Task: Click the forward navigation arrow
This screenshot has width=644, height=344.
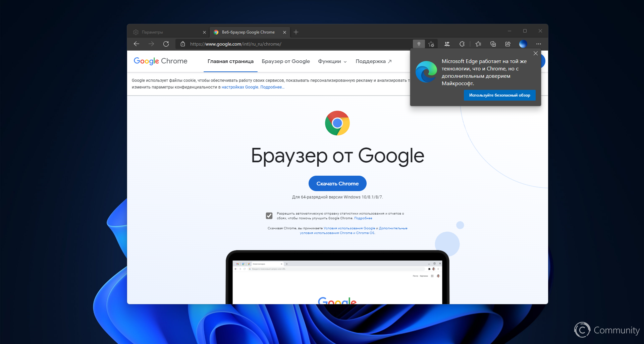Action: 151,44
